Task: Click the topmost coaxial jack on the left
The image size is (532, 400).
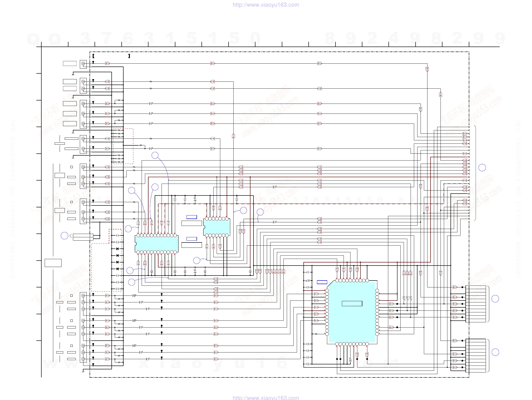Action: click(x=83, y=64)
